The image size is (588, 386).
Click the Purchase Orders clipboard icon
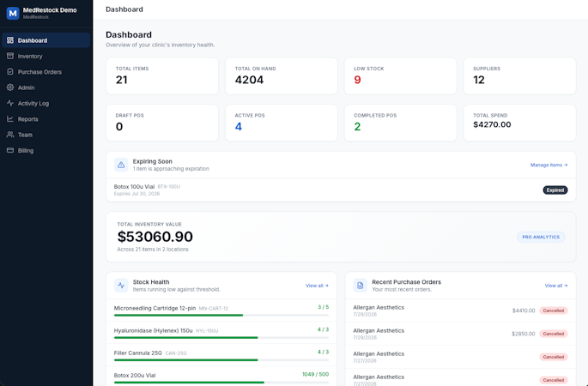coord(10,71)
